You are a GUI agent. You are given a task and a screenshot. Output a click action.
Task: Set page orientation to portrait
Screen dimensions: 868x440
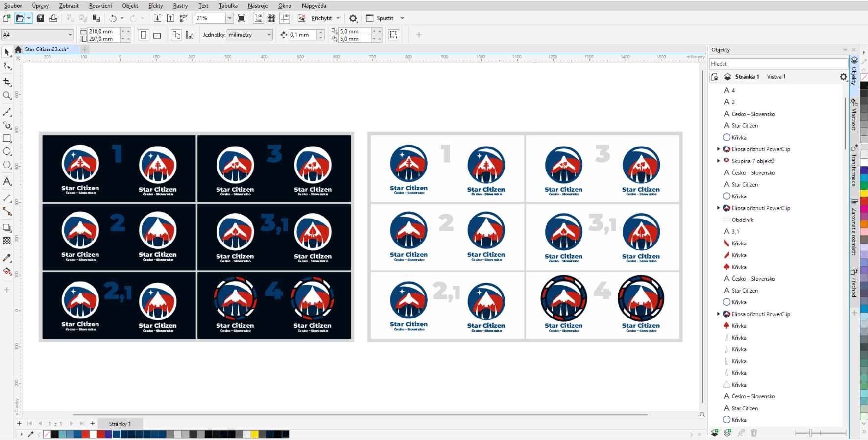pos(144,35)
